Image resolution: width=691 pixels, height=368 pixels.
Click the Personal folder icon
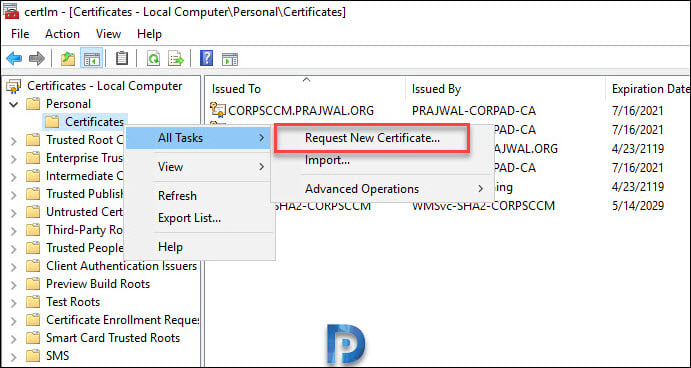(33, 104)
